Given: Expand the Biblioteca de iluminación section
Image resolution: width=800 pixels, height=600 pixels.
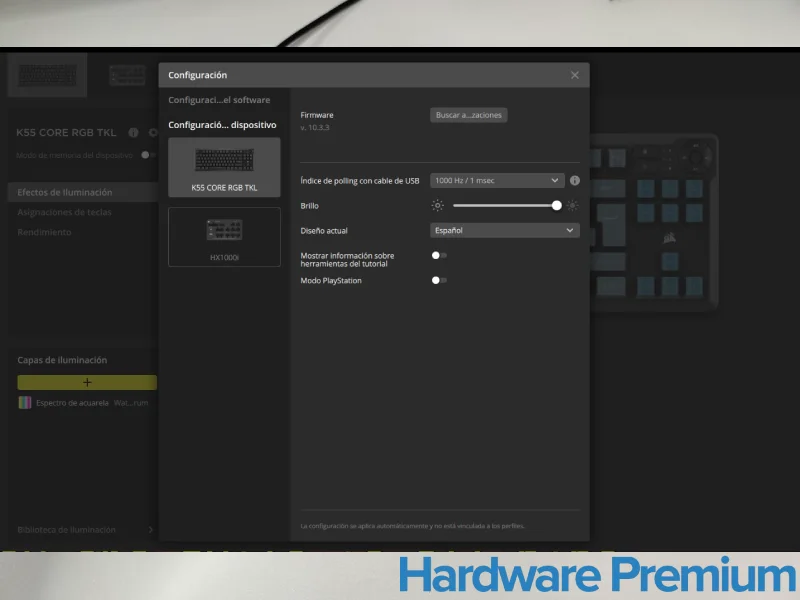Looking at the screenshot, I should click(151, 530).
